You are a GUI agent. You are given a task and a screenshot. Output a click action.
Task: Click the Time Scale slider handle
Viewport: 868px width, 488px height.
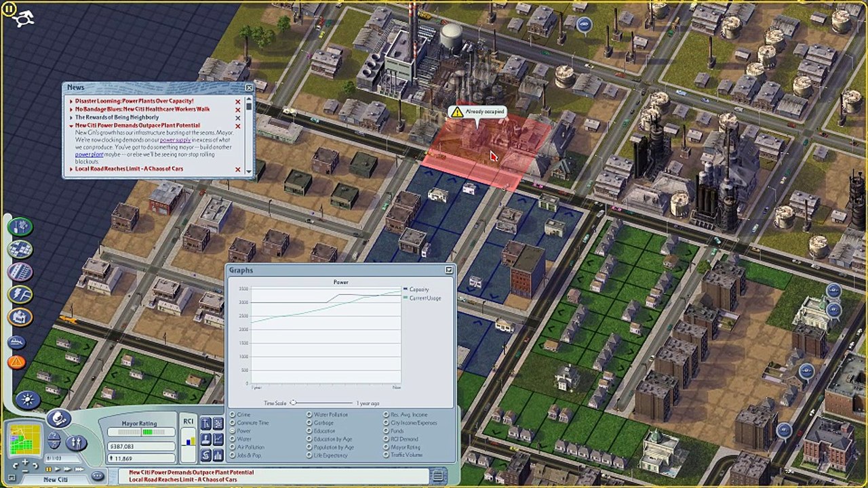(293, 403)
